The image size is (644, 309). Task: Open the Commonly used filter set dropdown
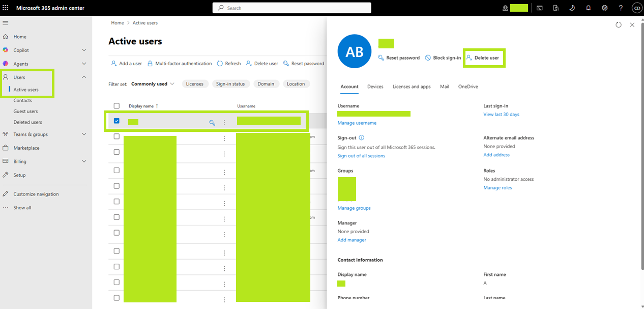point(153,84)
